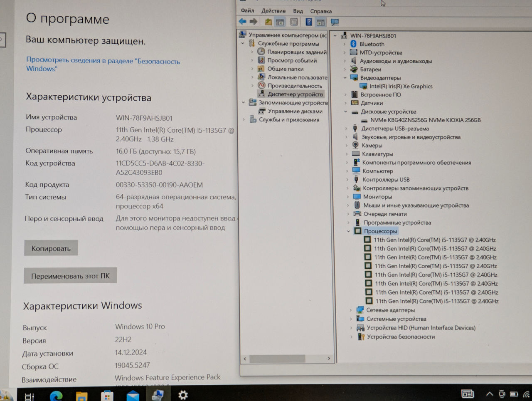Screen dimensions: 532x401
Task: Click the Forward arrow in Computer Management toolbar
Action: 254,22
